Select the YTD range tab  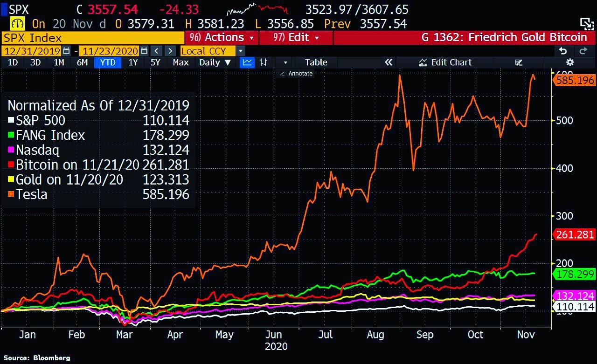[108, 62]
